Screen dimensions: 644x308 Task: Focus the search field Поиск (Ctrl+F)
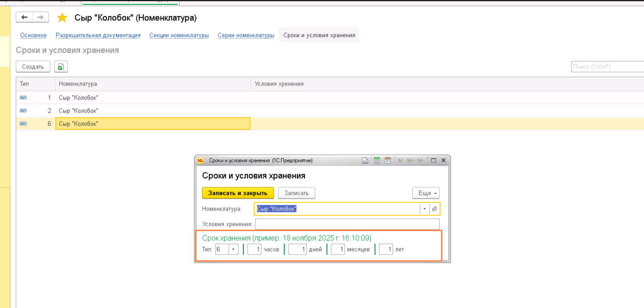point(607,67)
